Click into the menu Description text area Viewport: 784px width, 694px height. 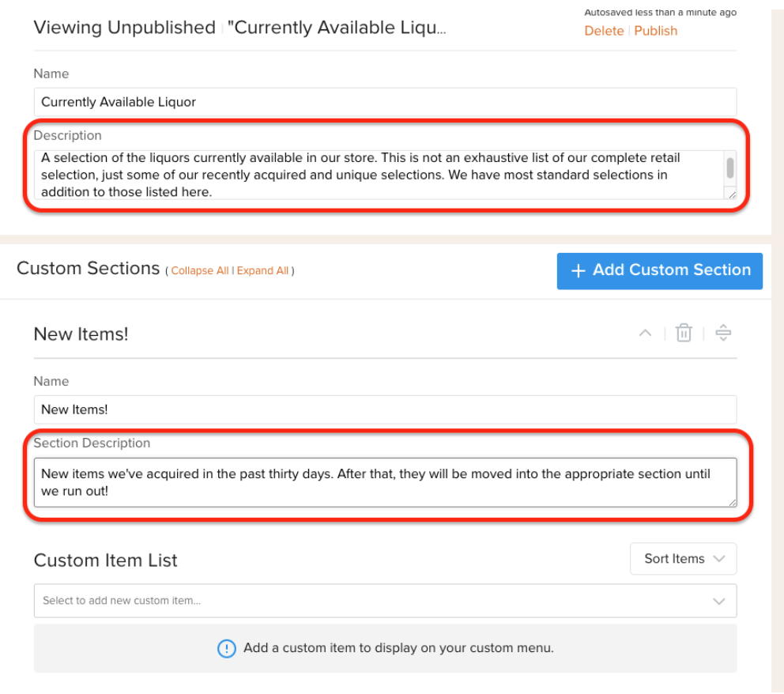(x=379, y=175)
